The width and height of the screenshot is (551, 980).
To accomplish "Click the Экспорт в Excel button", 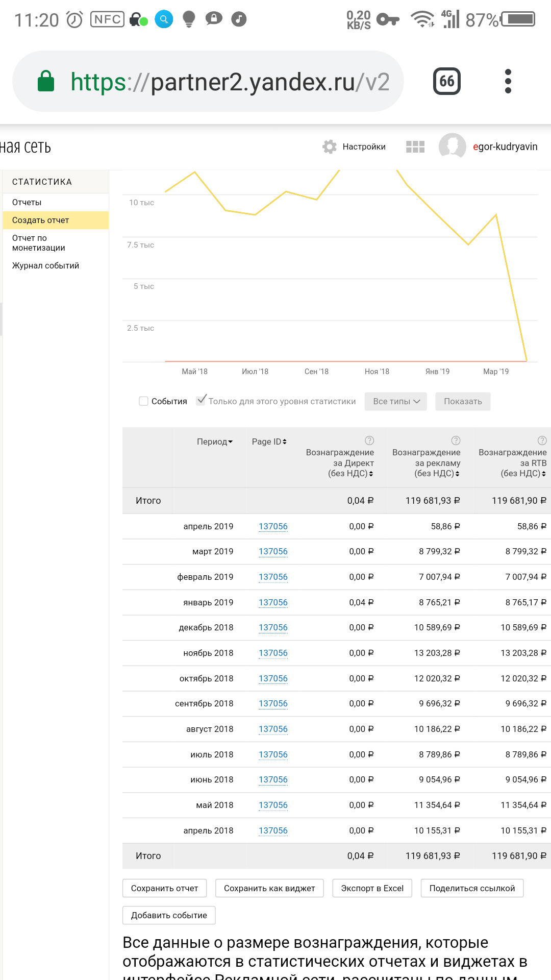I will coord(372,888).
